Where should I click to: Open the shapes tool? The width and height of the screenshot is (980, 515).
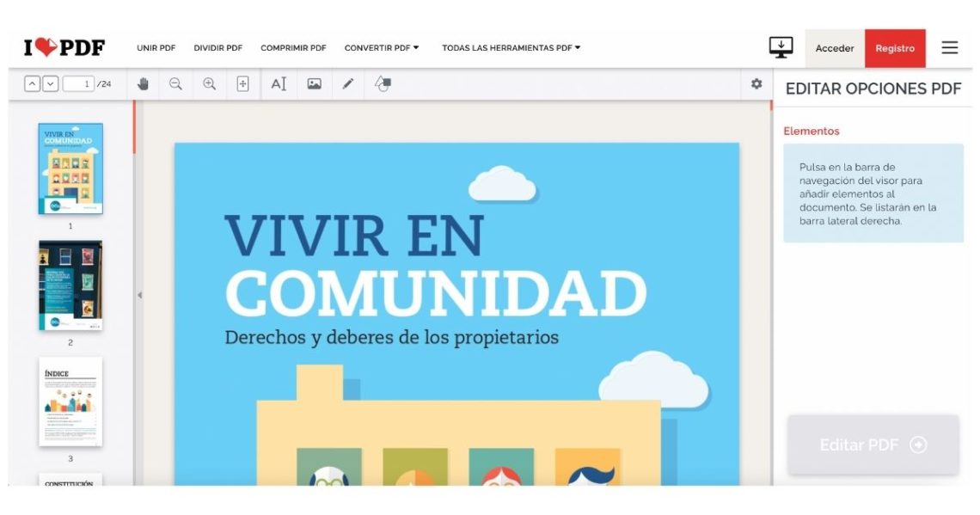[x=381, y=83]
